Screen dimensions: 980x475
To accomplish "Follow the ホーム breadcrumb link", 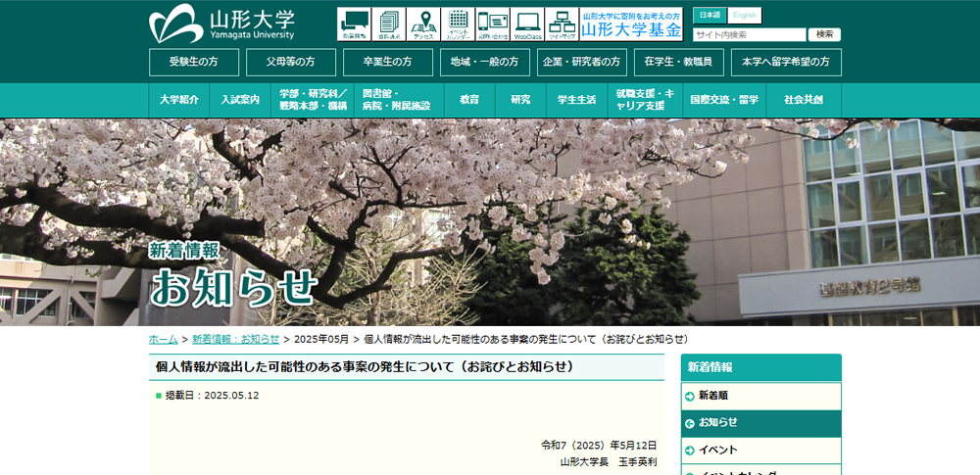I will (163, 340).
